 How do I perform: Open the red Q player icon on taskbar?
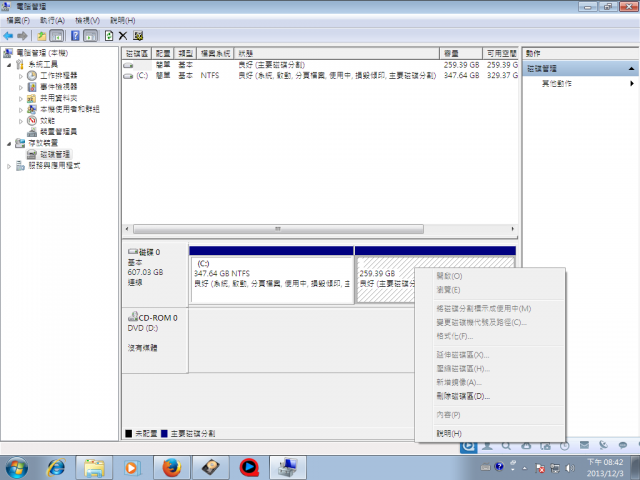249,468
